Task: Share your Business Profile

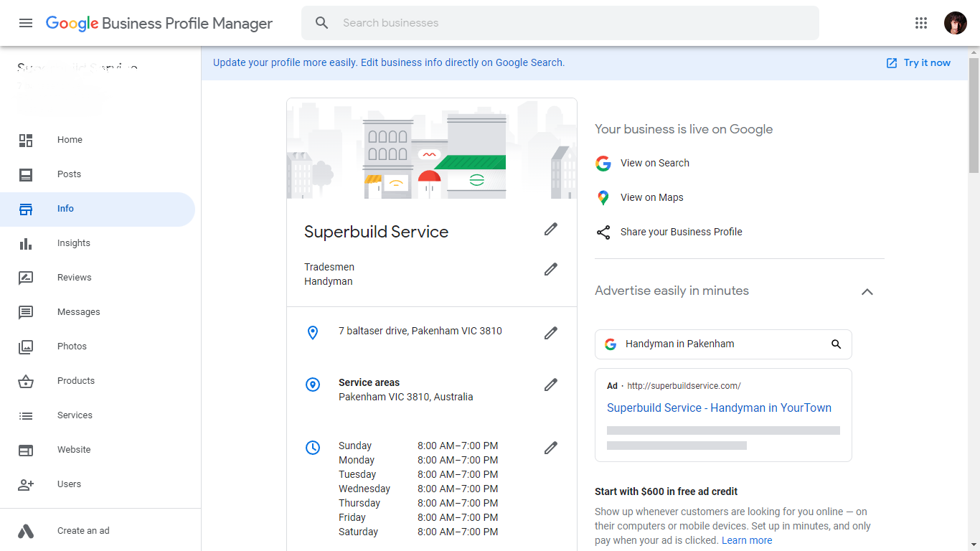Action: [681, 232]
